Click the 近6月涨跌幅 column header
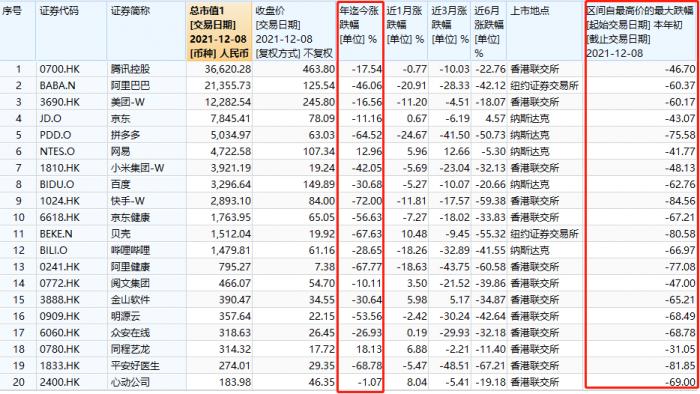The height and width of the screenshot is (394, 700). (x=489, y=32)
